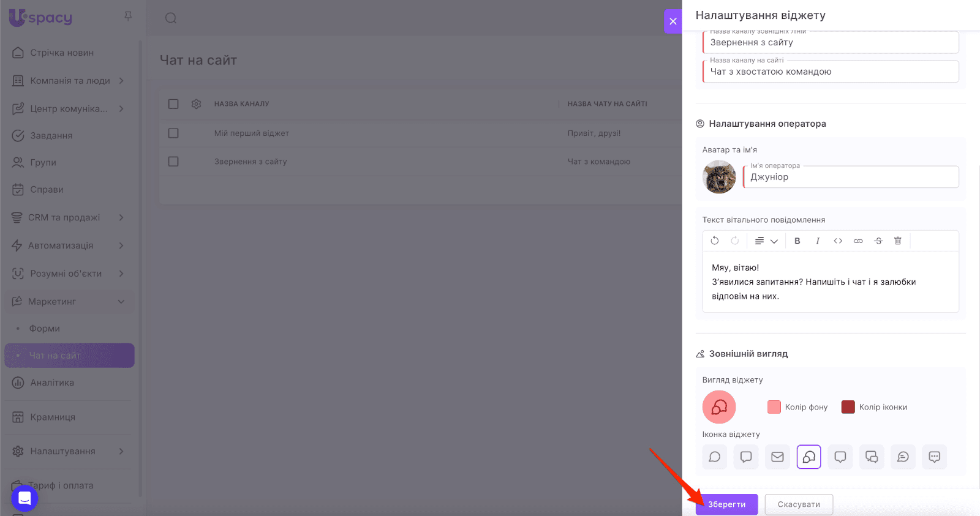
Task: Choose the two overlapping square bubbles icon
Action: 872,457
